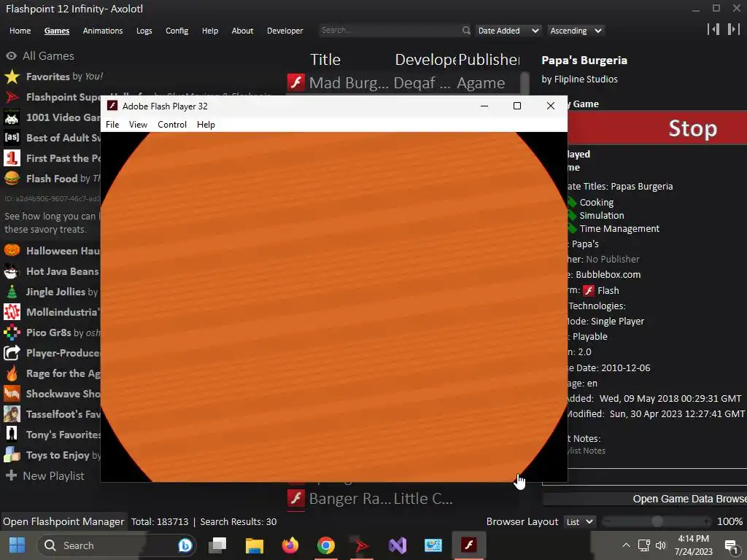Open Flashpoint's Help tab
747x560 pixels.
210,31
